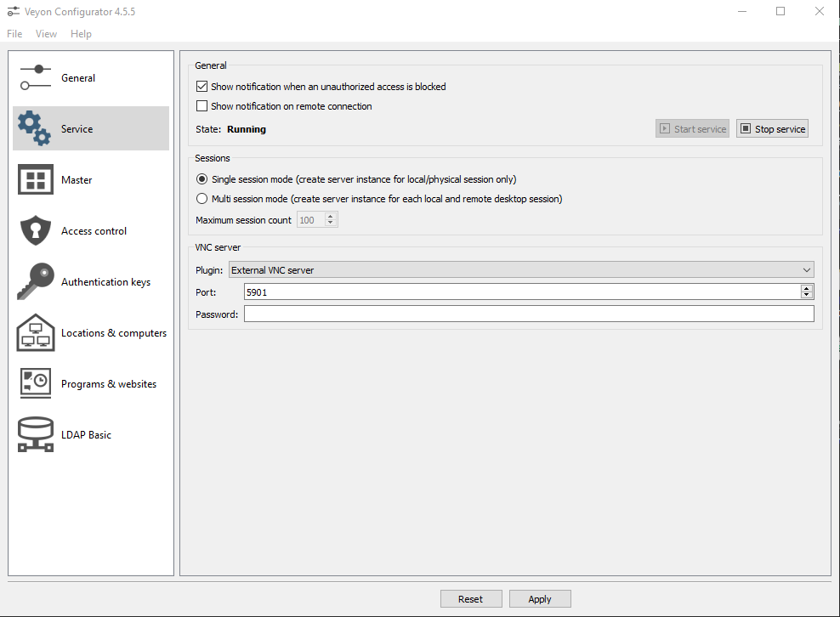
Task: Switch to the Master page label
Action: 77,180
